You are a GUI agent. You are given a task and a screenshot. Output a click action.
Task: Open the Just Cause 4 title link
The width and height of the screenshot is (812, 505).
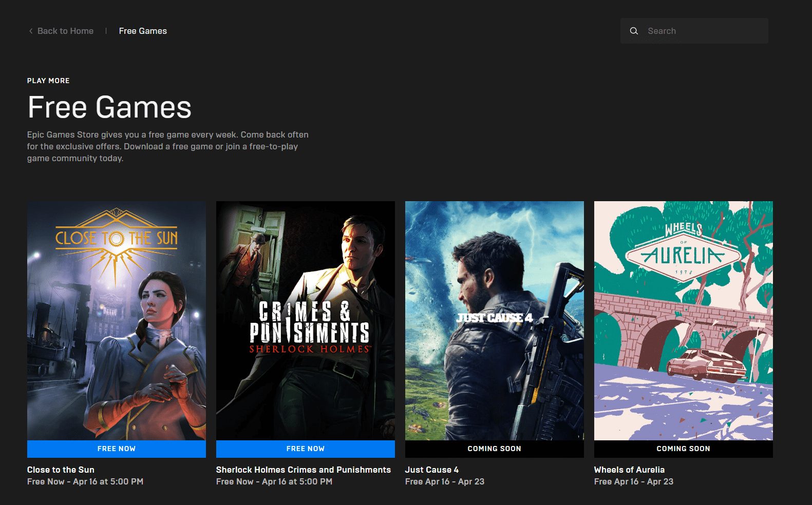[x=432, y=470]
